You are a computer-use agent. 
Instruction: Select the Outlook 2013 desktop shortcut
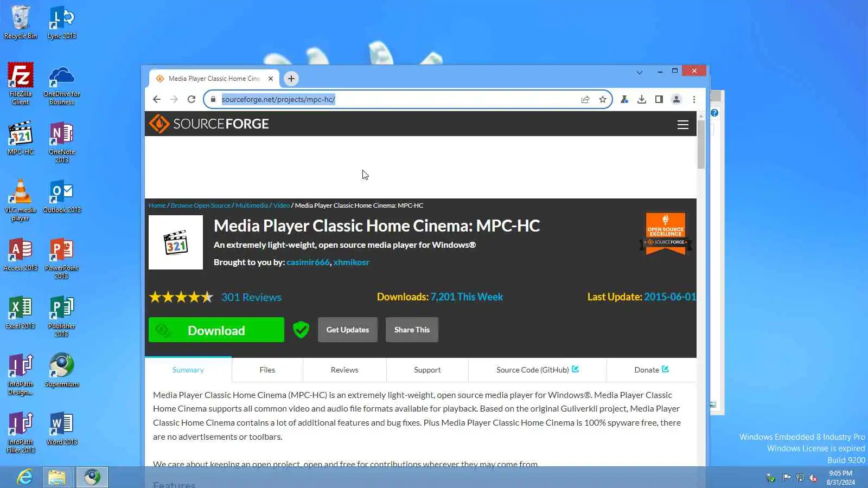coord(62,196)
